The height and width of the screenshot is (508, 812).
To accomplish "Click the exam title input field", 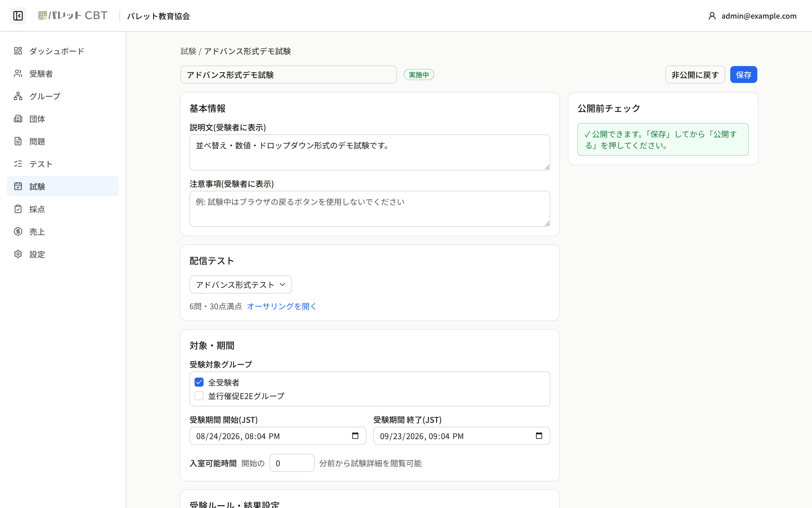I will tap(288, 75).
